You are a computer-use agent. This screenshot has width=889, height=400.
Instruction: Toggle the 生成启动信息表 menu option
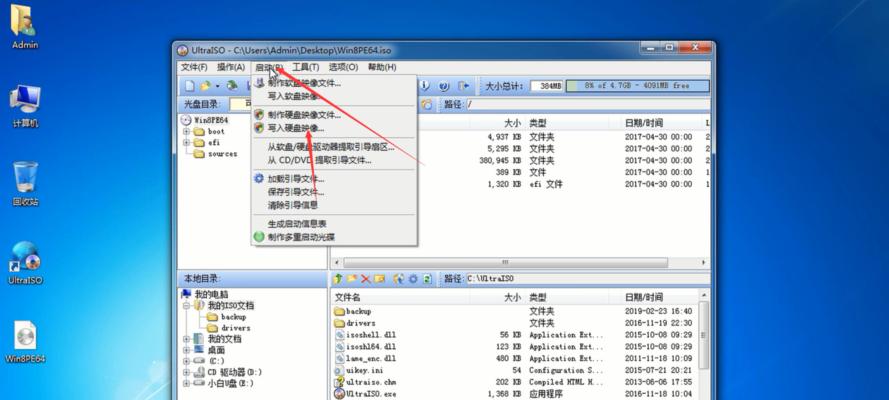297,224
